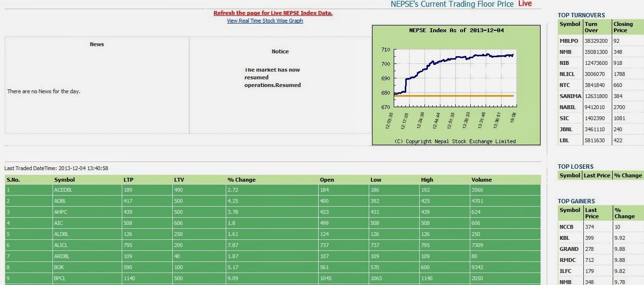The height and width of the screenshot is (285, 644).
Task: Click the News panel heading
Action: tap(97, 44)
